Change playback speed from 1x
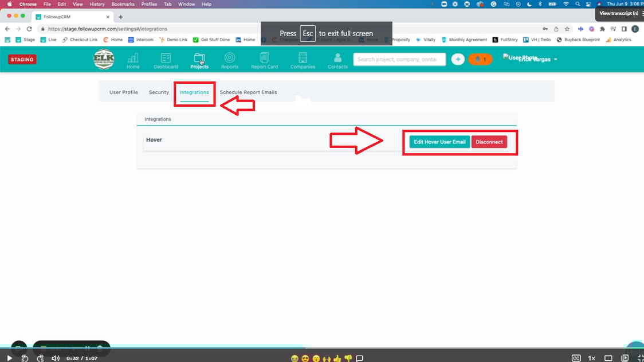The width and height of the screenshot is (644, 362). [x=591, y=357]
